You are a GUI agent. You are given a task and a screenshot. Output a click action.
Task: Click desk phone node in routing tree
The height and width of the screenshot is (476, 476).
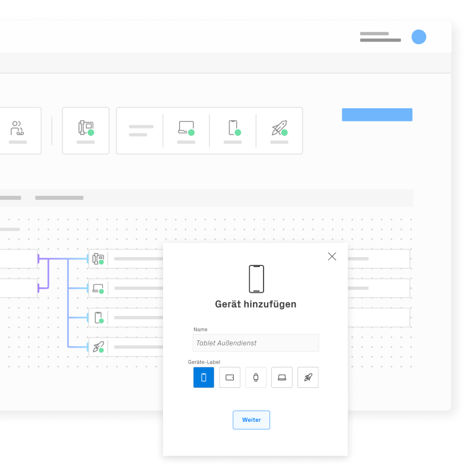98,259
